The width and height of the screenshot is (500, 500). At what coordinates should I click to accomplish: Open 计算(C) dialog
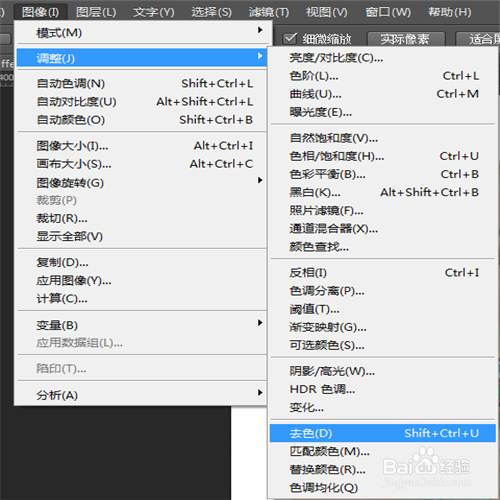coord(142,298)
